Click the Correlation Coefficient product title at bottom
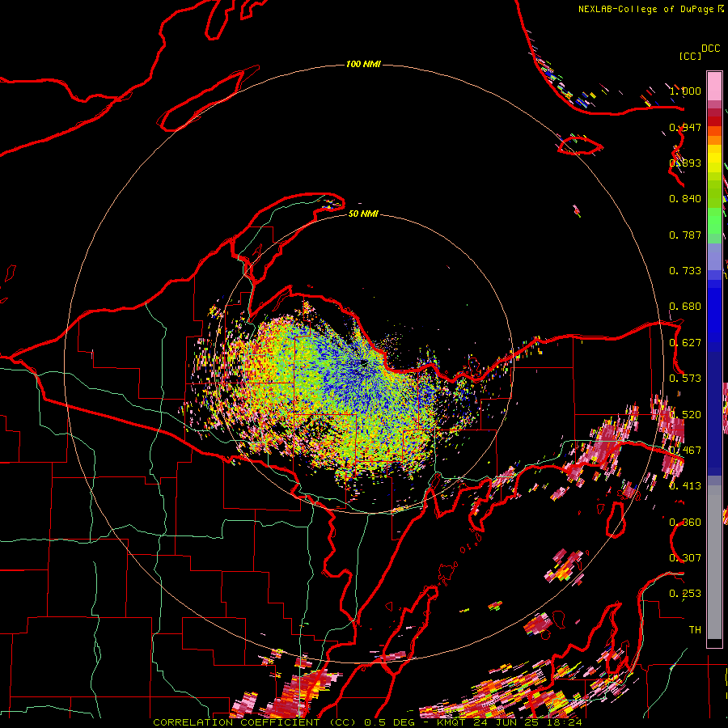The image size is (728, 728). click(x=367, y=722)
